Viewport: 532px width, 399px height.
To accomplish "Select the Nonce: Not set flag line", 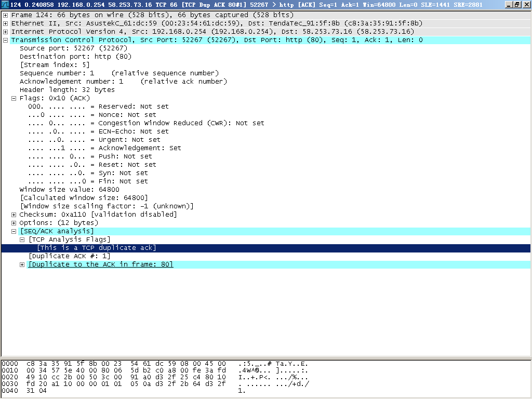I will coord(92,115).
